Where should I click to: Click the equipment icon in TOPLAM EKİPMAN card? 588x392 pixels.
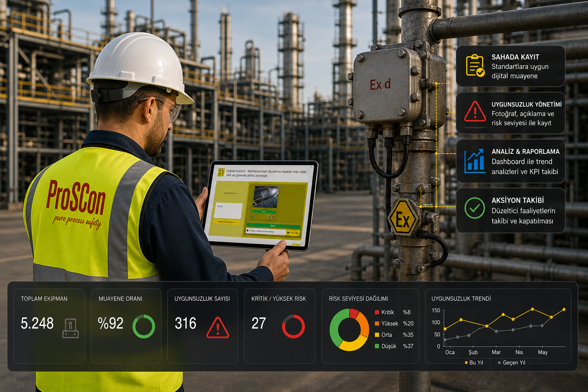coord(70,328)
